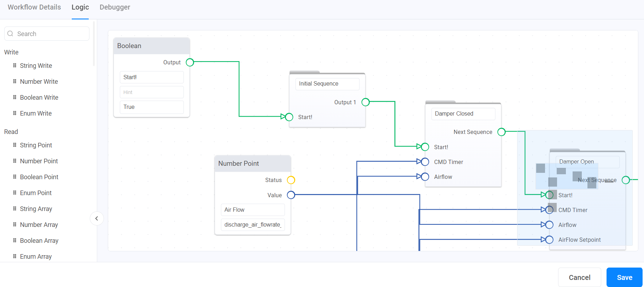Open the True value field in Boolean node
This screenshot has width=644, height=287.
pos(152,107)
